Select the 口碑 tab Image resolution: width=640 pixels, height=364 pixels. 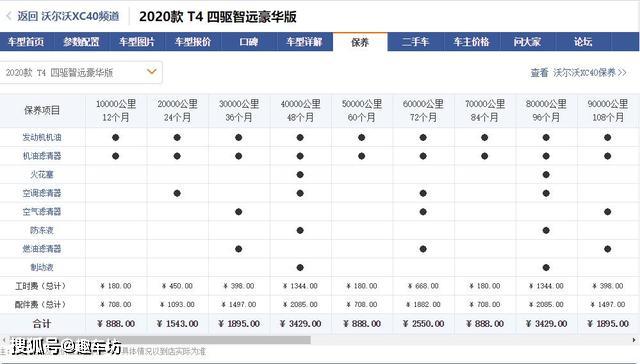(249, 42)
